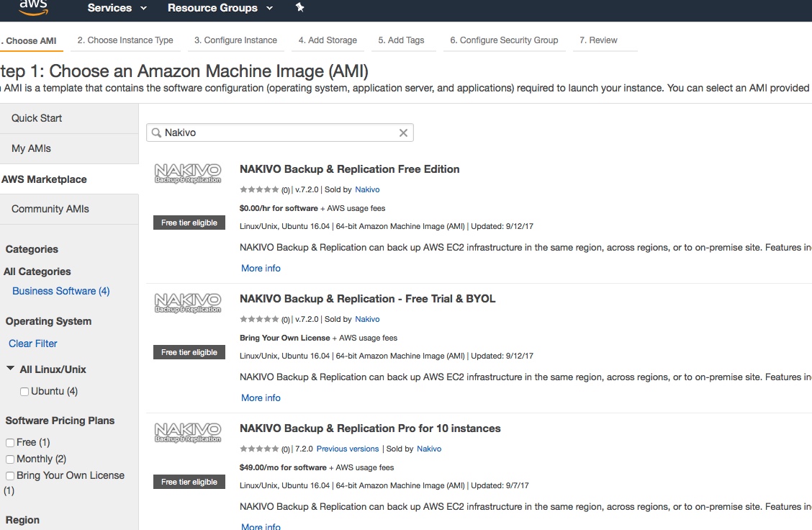Image resolution: width=812 pixels, height=530 pixels.
Task: Click Free tier eligible badge of Pro for 10 instances
Action: coord(189,482)
